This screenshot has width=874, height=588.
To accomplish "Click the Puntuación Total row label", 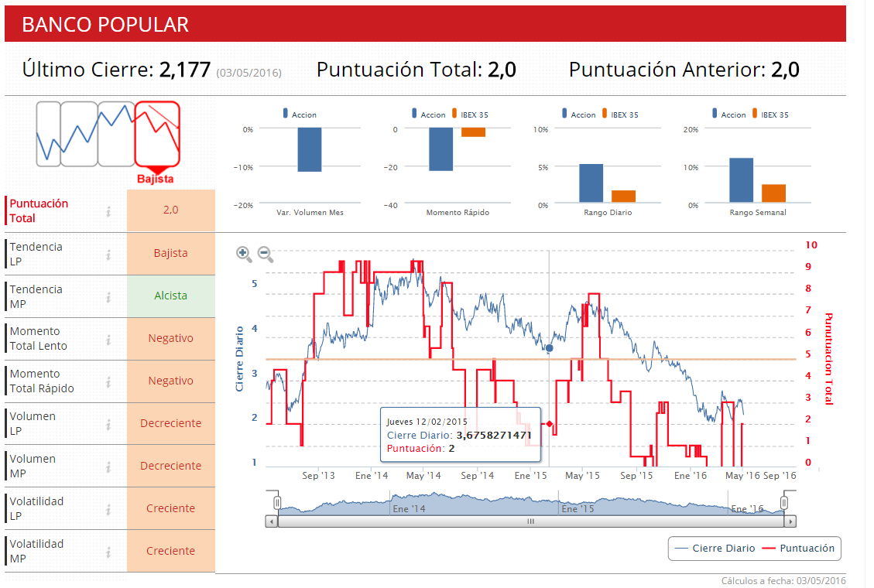I will pos(39,211).
